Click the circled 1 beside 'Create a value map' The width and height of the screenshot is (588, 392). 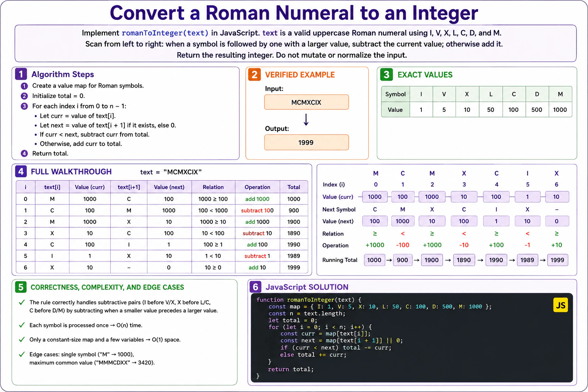click(x=24, y=86)
